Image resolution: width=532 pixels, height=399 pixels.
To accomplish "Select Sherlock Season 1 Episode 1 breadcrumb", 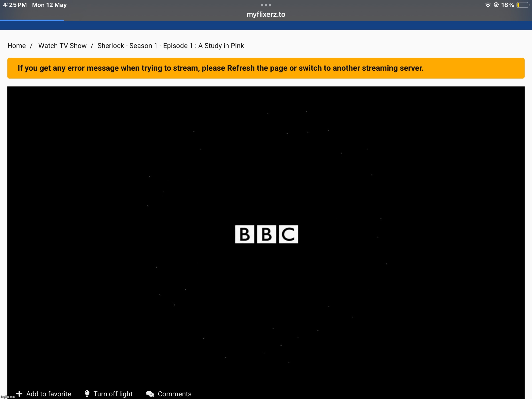I will [170, 46].
